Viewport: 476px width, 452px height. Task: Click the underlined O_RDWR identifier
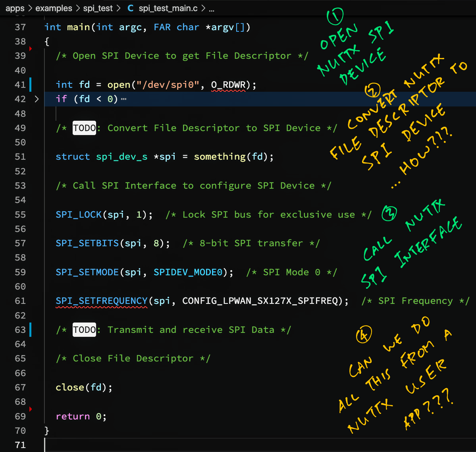[228, 85]
